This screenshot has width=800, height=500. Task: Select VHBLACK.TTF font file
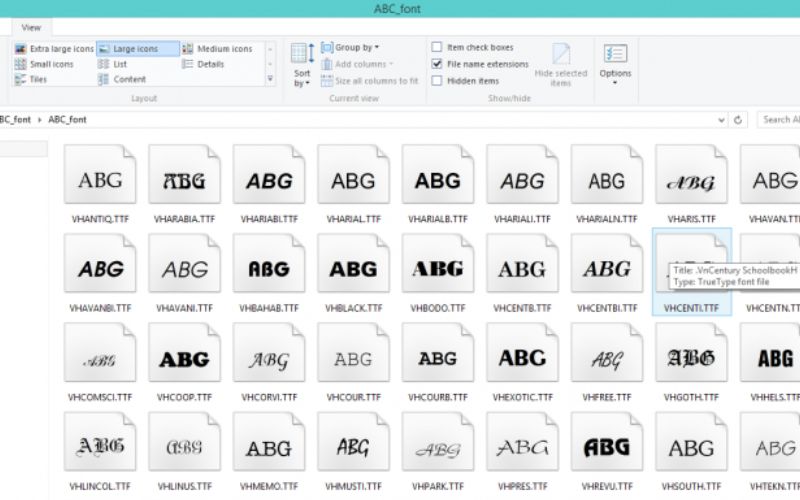(354, 273)
